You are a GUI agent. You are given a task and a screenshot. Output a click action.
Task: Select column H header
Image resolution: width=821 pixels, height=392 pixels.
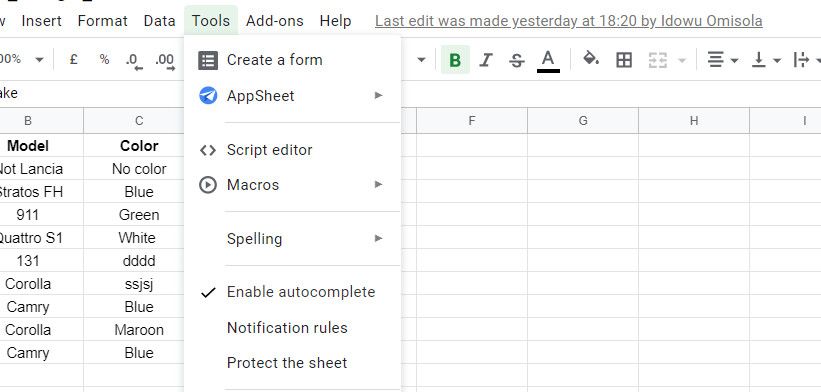pyautogui.click(x=694, y=121)
